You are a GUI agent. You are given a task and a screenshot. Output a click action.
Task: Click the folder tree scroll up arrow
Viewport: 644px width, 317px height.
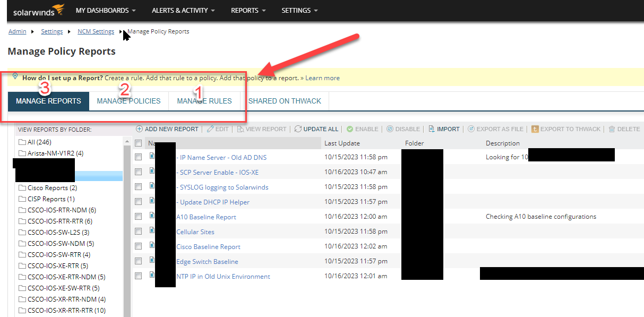pyautogui.click(x=127, y=142)
